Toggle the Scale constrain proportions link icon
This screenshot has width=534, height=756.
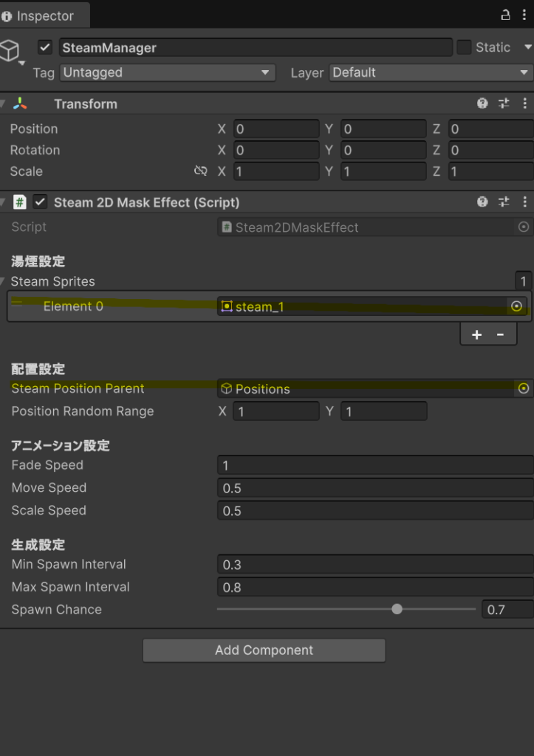[200, 171]
